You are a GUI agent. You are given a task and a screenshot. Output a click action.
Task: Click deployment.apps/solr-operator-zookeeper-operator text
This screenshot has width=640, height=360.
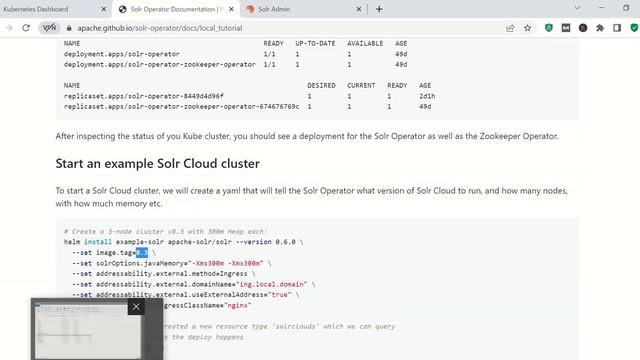tap(160, 64)
